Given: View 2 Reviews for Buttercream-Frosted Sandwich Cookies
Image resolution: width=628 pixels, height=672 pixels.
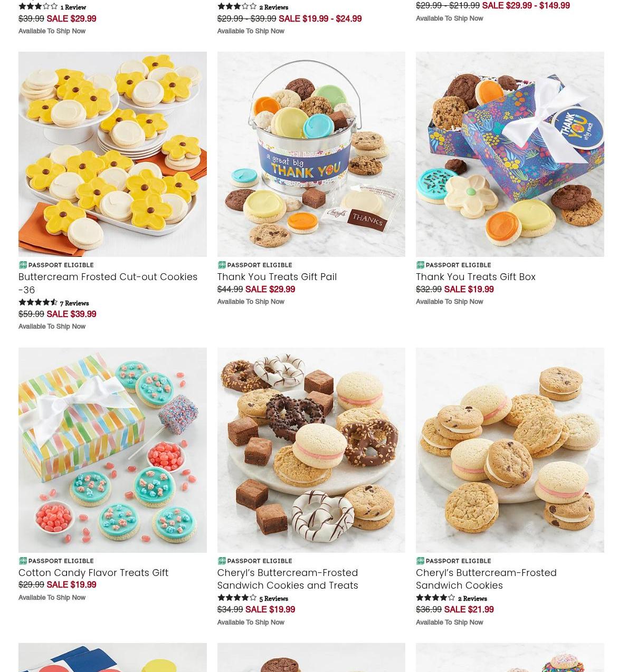Looking at the screenshot, I should pyautogui.click(x=472, y=599).
